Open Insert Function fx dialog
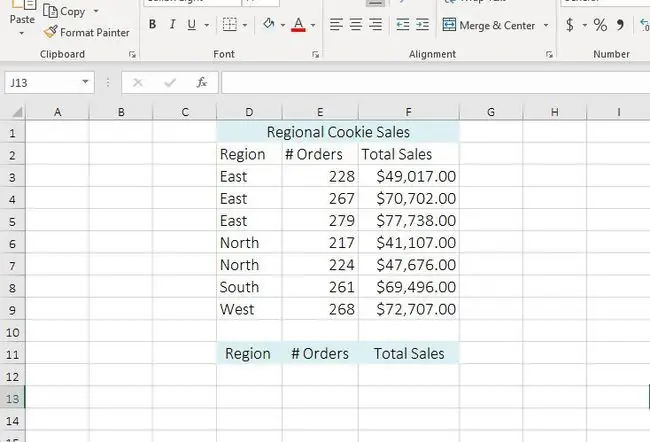Screen dimensions: 650x442 point(202,83)
